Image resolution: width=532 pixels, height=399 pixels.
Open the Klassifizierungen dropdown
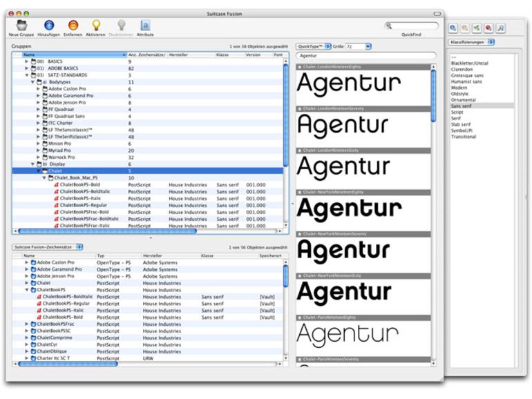[x=472, y=42]
